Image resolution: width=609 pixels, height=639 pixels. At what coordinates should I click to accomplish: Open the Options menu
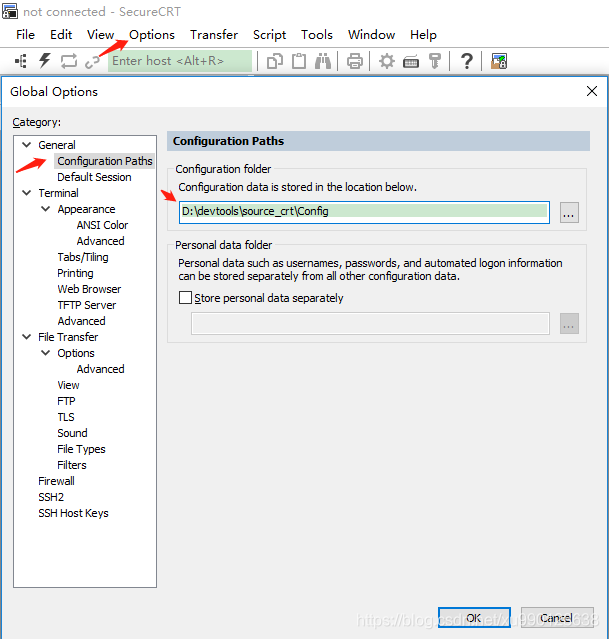tap(152, 35)
